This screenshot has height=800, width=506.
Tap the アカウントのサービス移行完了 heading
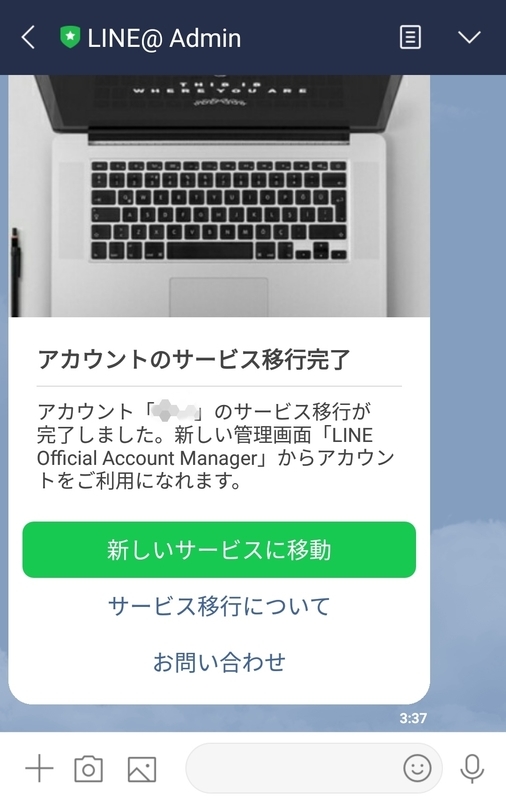[194, 359]
